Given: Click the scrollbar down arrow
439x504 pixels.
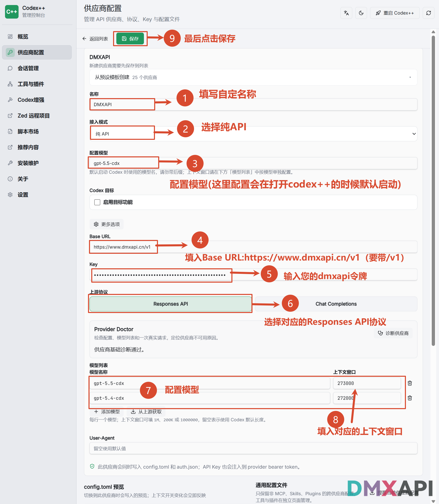Looking at the screenshot, I should (433, 501).
